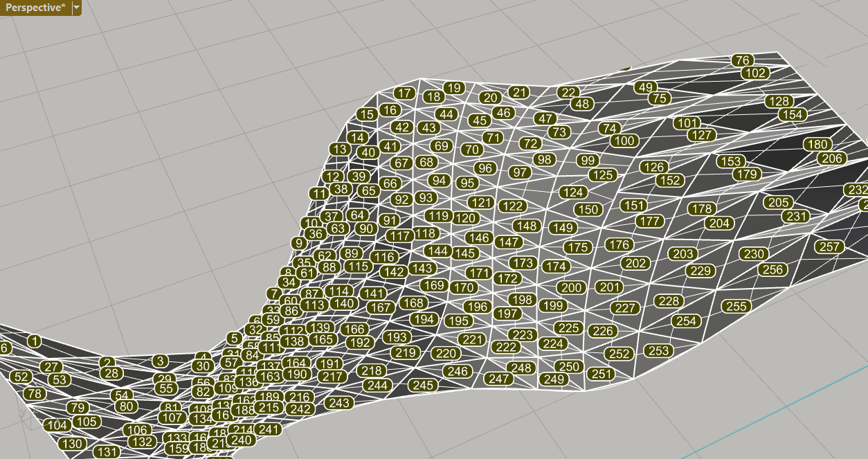Click tag 153
Screen dimensions: 868x459
click(731, 161)
